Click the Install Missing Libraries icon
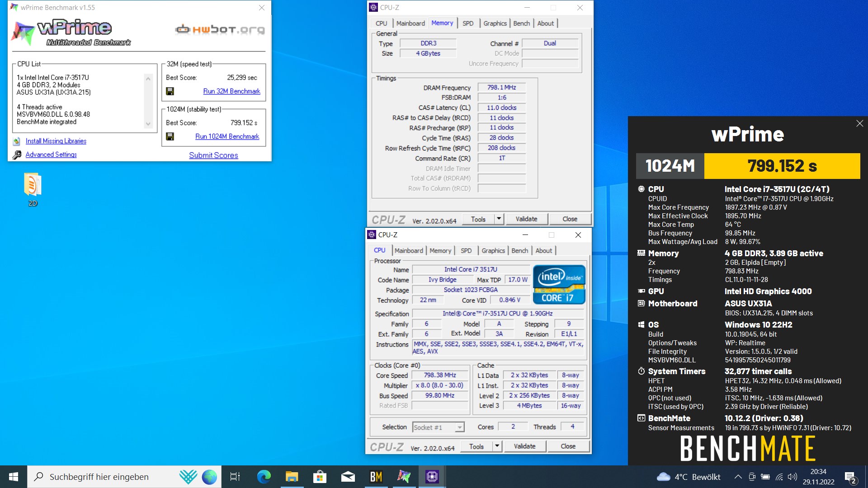The width and height of the screenshot is (868, 488). (17, 141)
